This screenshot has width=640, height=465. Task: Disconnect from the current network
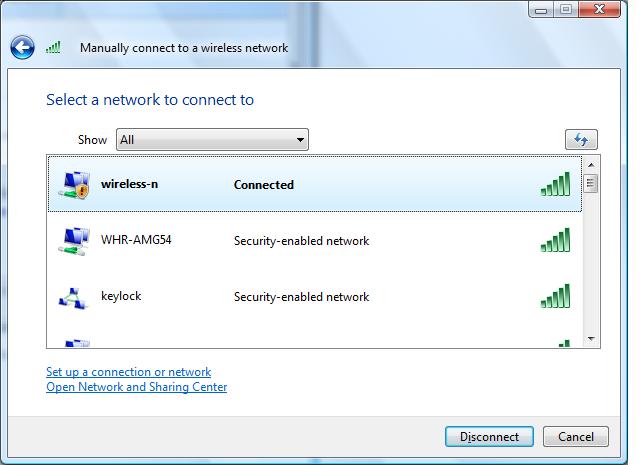(489, 436)
